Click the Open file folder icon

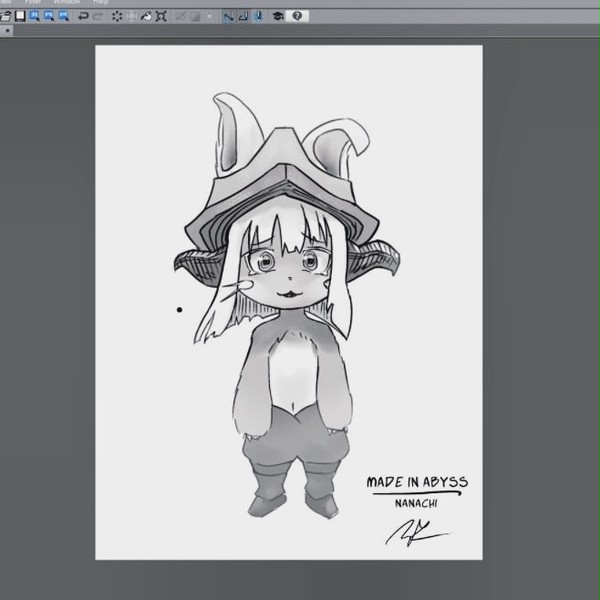click(5, 16)
